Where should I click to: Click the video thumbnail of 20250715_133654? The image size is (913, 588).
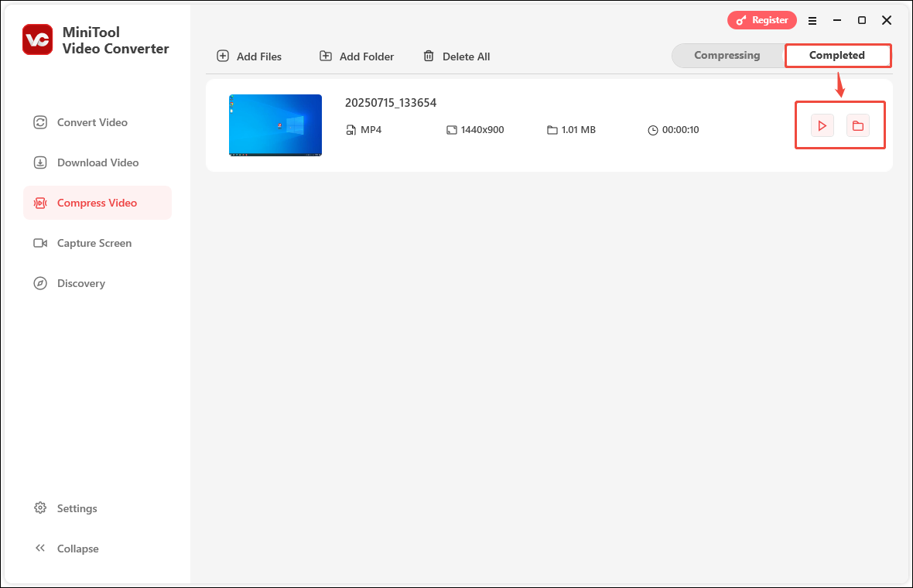coord(275,125)
